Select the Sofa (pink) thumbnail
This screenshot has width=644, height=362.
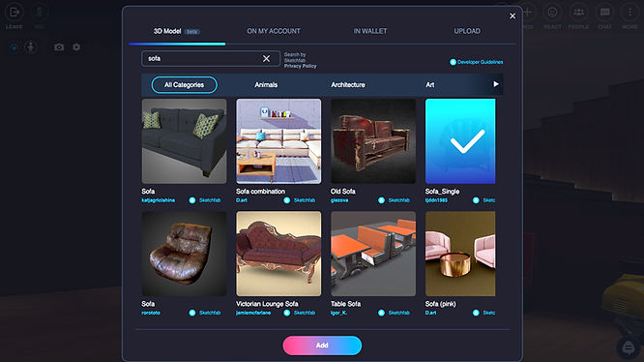[x=460, y=254]
